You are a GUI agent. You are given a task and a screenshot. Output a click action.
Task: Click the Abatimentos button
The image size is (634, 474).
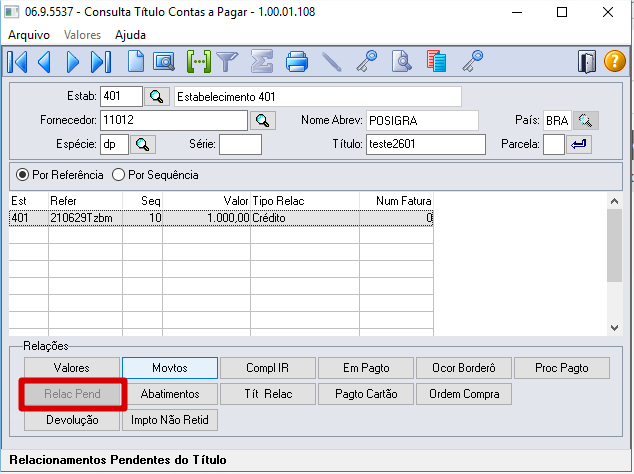(170, 394)
